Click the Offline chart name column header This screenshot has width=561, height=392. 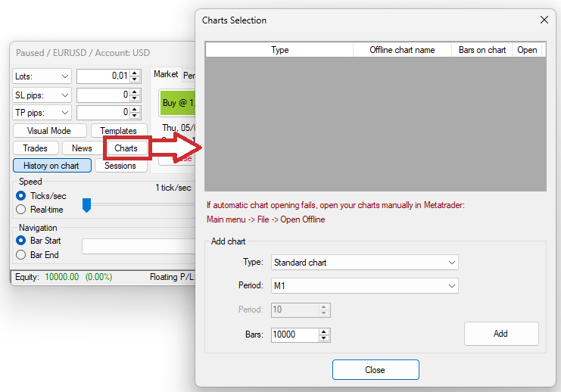coord(402,50)
